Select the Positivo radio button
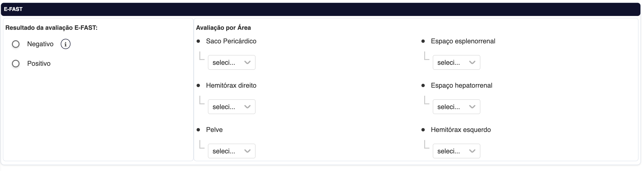 tap(16, 64)
